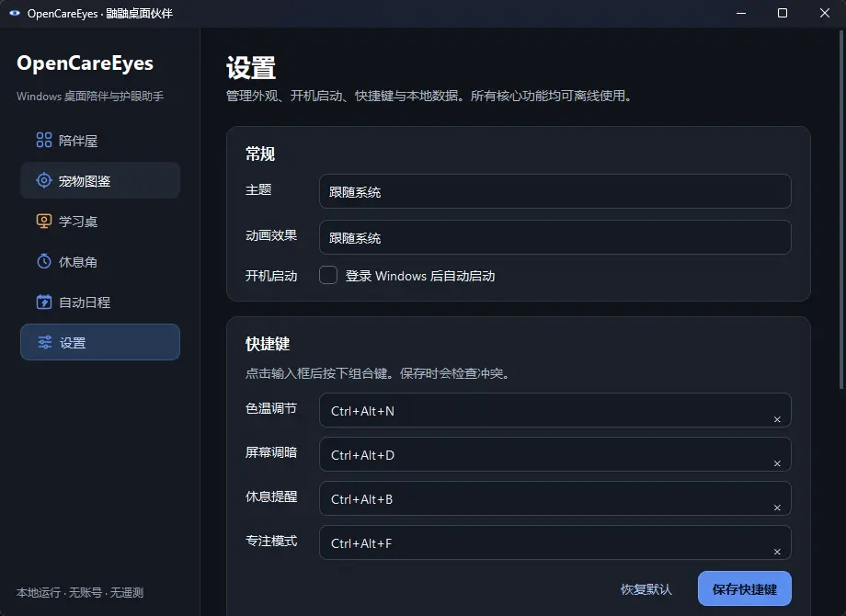Screen dimensions: 846x616
Task: Open the 陪伴屋 page
Action: pos(100,141)
